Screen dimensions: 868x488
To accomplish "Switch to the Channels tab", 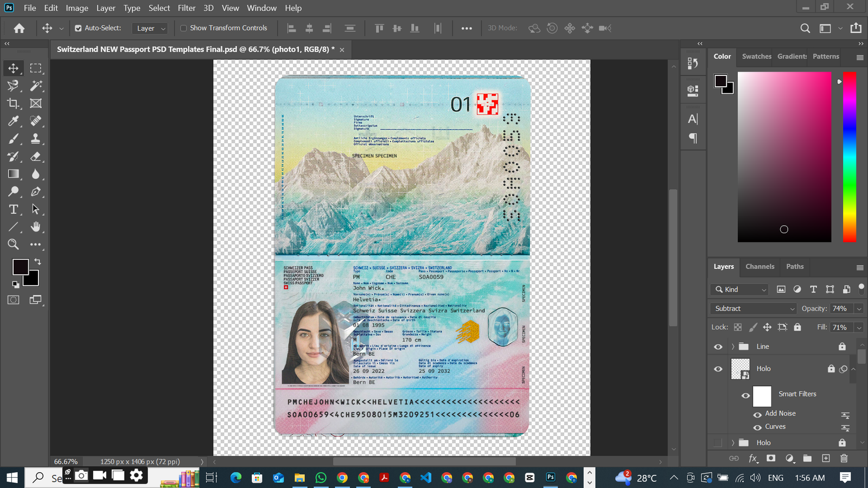I will pyautogui.click(x=759, y=266).
